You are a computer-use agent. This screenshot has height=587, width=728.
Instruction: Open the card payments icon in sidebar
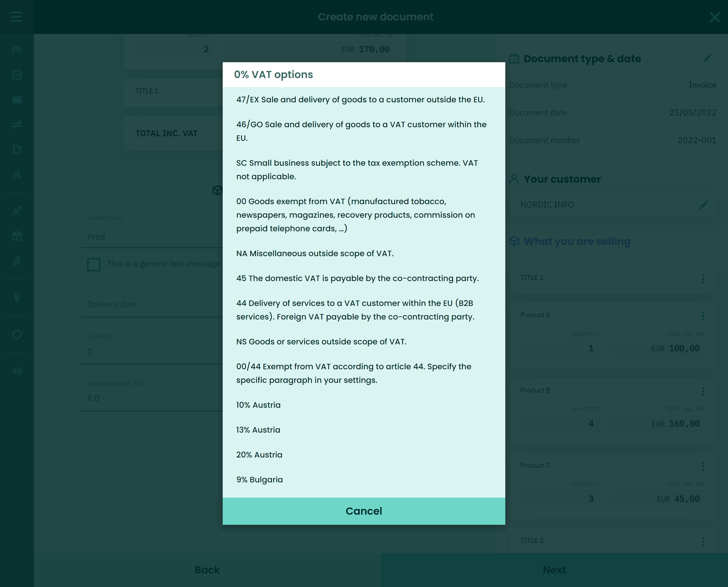[x=17, y=100]
